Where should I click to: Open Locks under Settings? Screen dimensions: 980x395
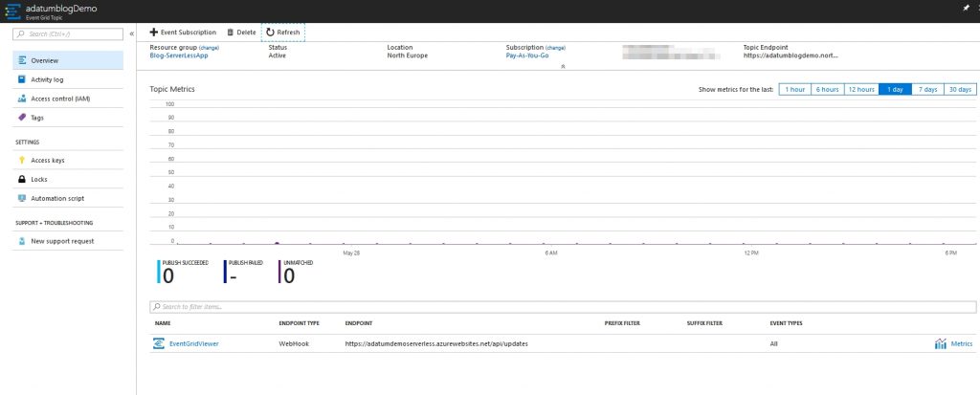point(68,180)
